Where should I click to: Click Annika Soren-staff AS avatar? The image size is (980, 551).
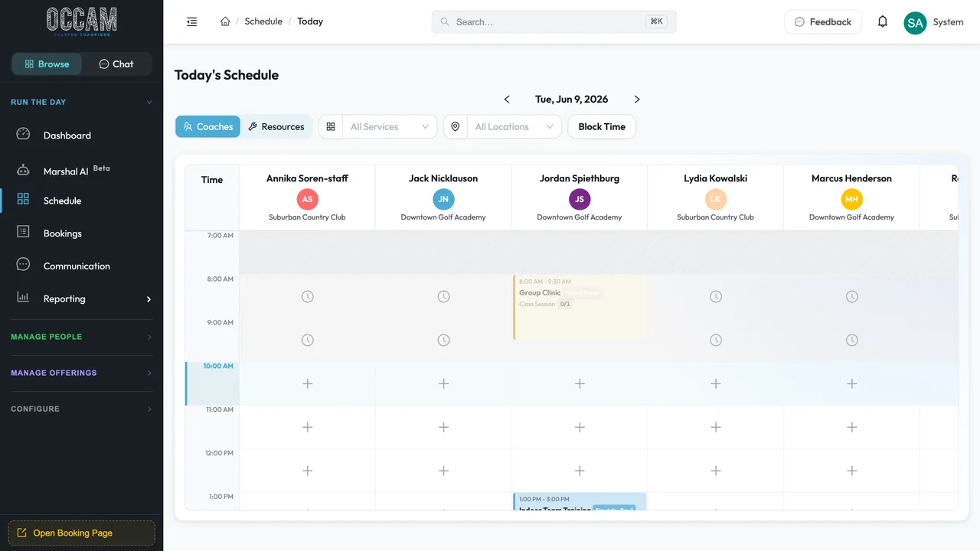[x=307, y=199]
